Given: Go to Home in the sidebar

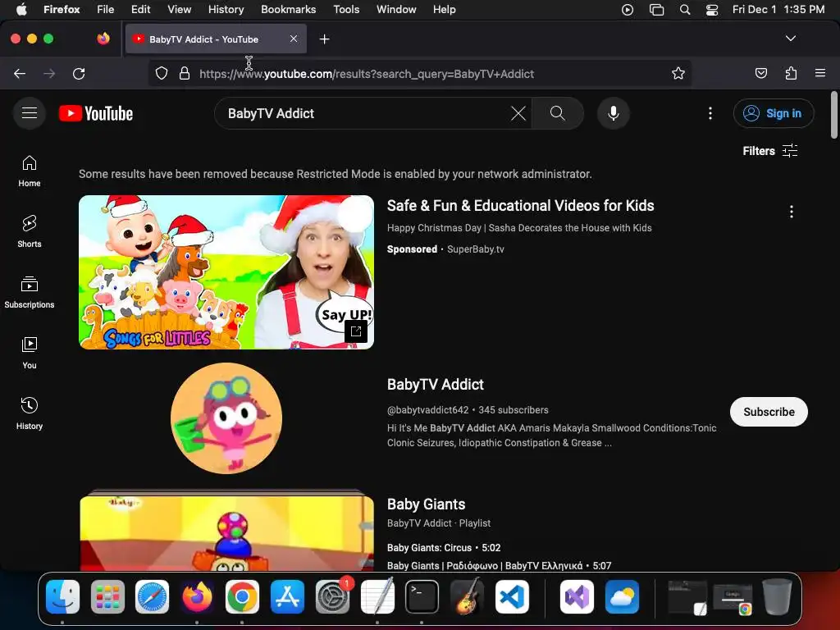Looking at the screenshot, I should pos(30,171).
